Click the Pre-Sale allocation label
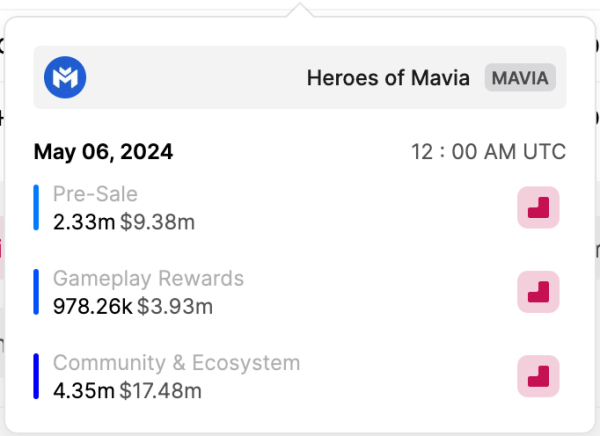Screen dimensions: 600x436 pos(95,194)
